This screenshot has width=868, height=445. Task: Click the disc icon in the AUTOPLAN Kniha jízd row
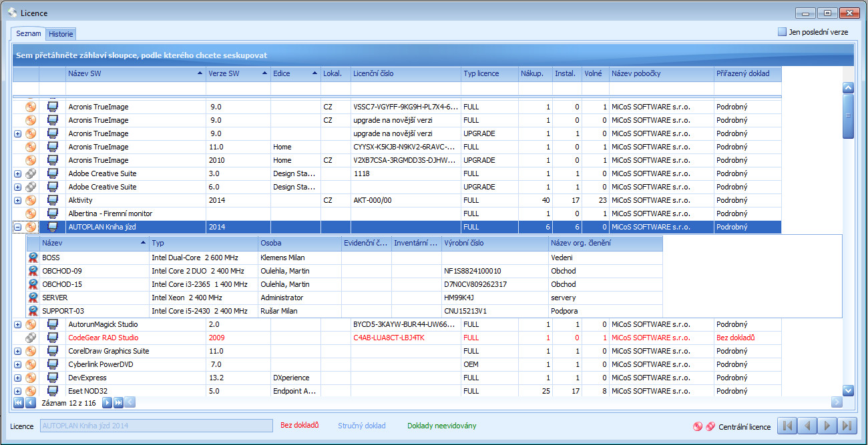(31, 227)
